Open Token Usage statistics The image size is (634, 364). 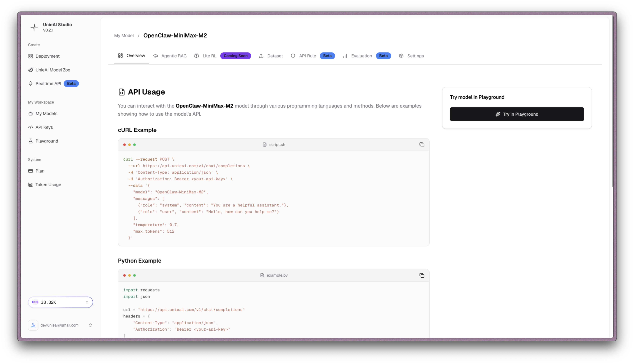(x=48, y=184)
